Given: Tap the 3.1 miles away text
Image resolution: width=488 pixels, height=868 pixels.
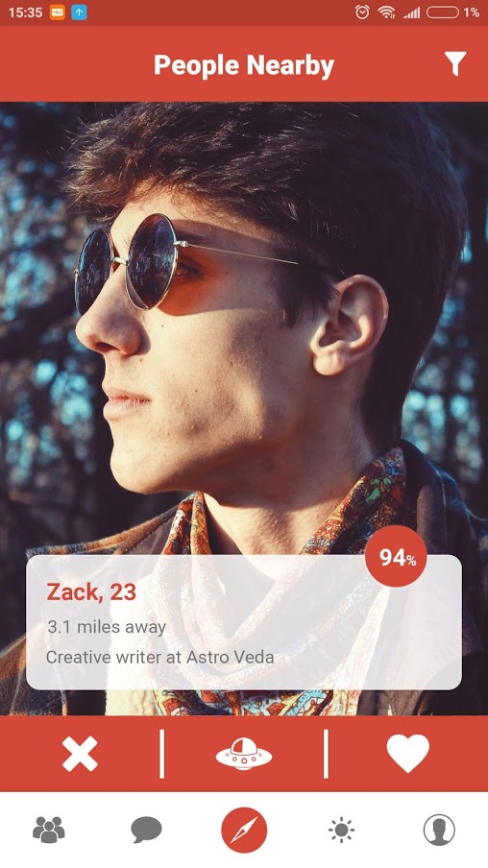Looking at the screenshot, I should 107,627.
